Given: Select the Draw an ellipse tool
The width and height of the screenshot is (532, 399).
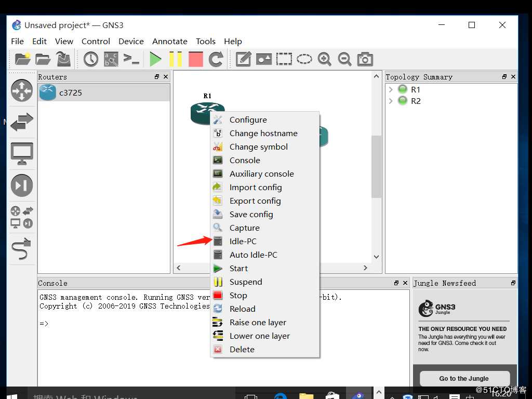Looking at the screenshot, I should [304, 59].
